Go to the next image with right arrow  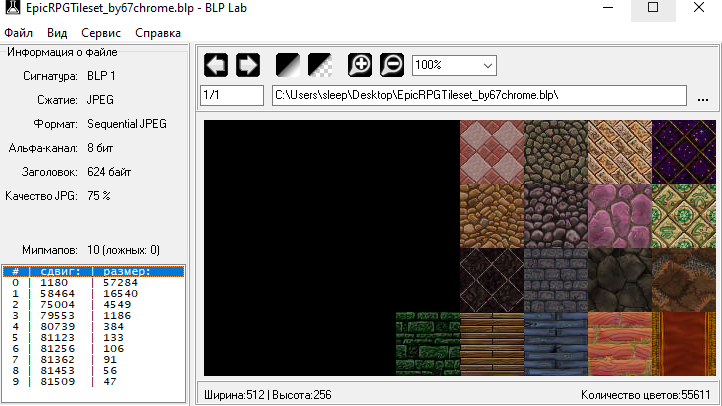248,65
